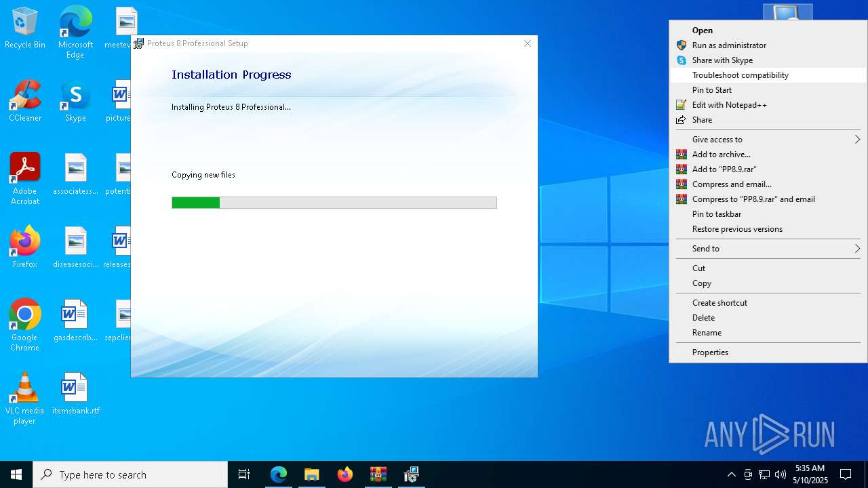Viewport: 868px width, 488px height.
Task: Select the picture Word document icon
Action: pyautogui.click(x=119, y=101)
